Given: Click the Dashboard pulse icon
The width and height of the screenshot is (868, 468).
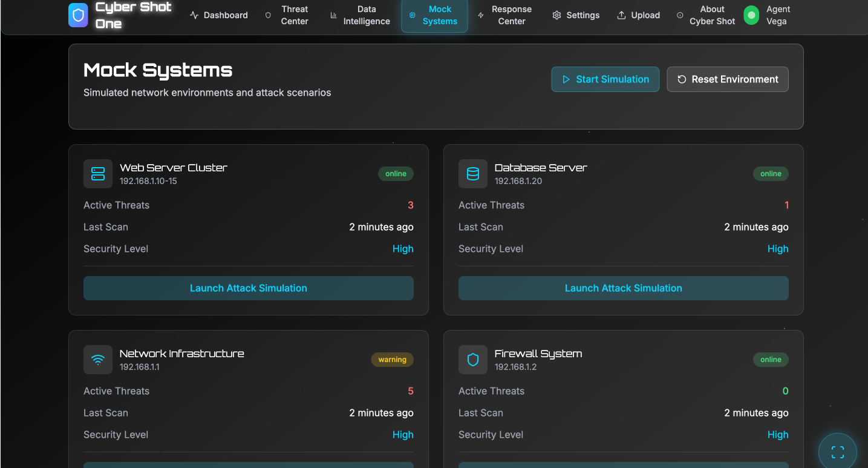Looking at the screenshot, I should tap(194, 15).
